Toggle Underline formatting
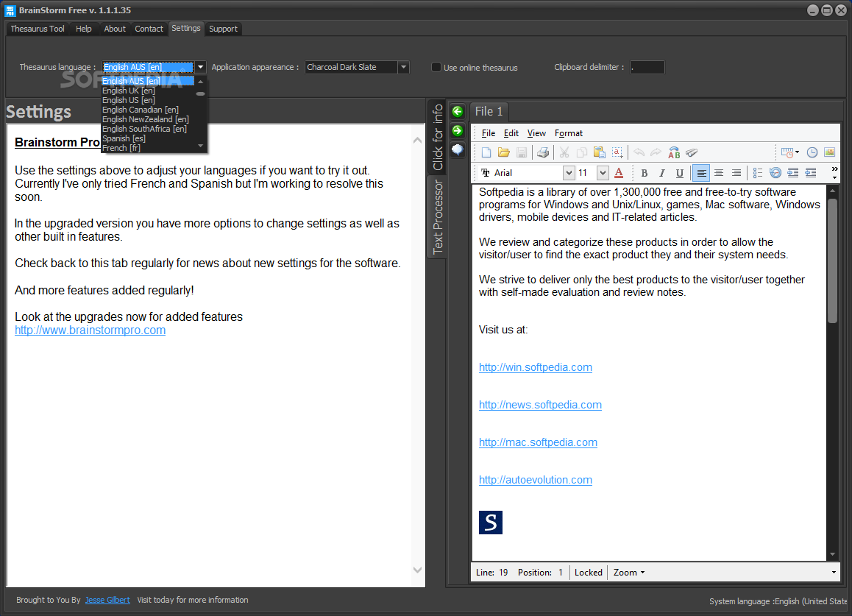 pos(679,173)
